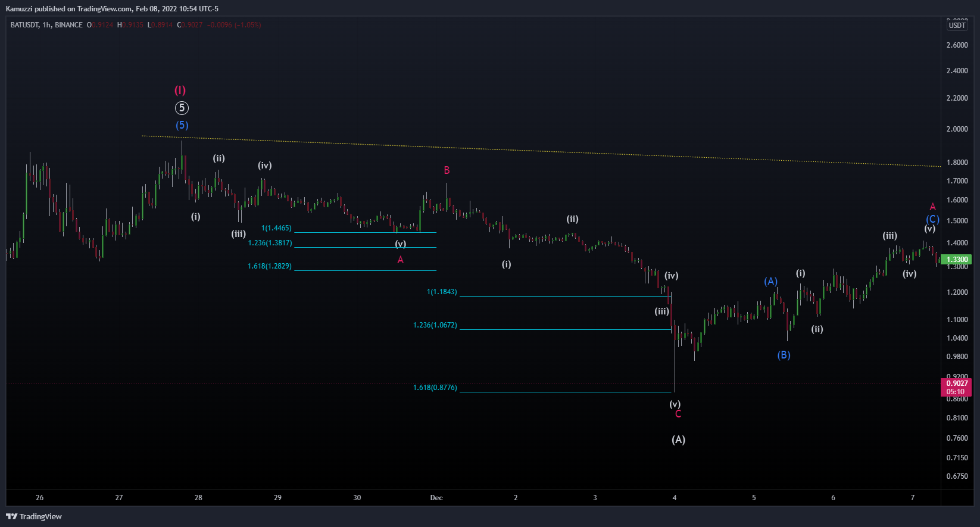
Task: Select the red C wave label
Action: tap(678, 414)
